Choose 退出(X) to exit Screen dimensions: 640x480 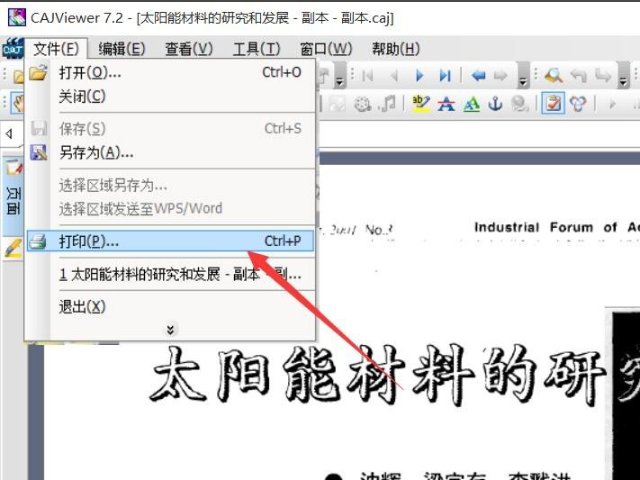point(171,307)
